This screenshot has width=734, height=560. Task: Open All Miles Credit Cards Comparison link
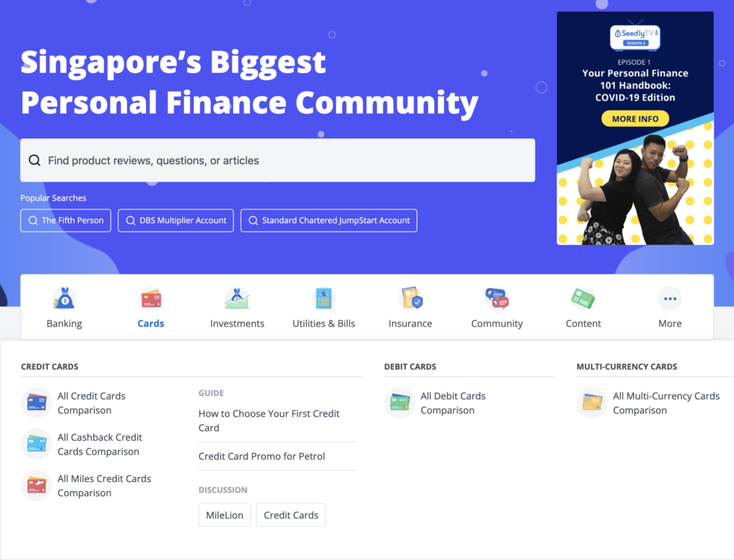(x=105, y=485)
